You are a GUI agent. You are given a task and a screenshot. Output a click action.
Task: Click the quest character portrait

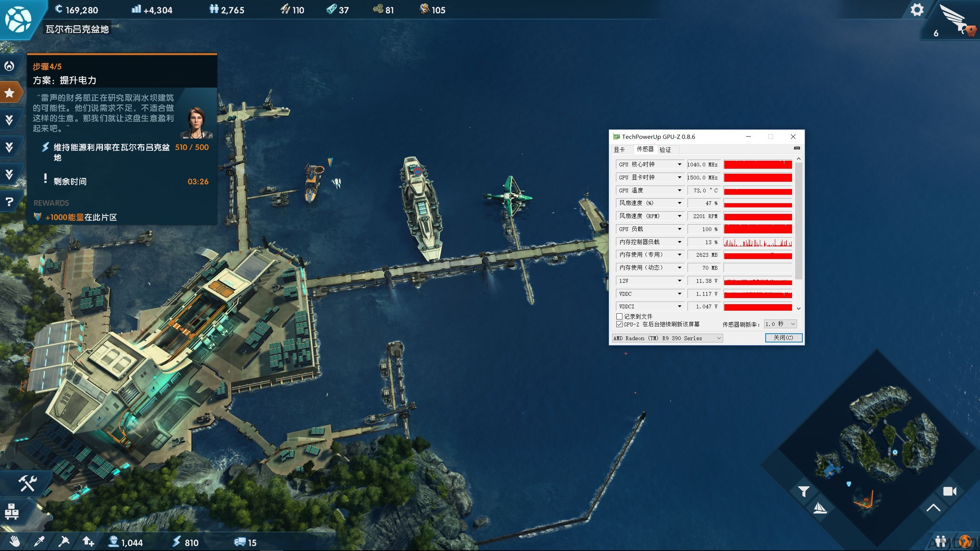tap(197, 122)
